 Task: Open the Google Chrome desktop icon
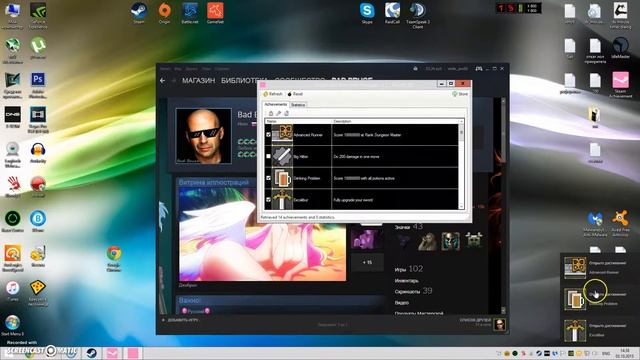(114, 258)
